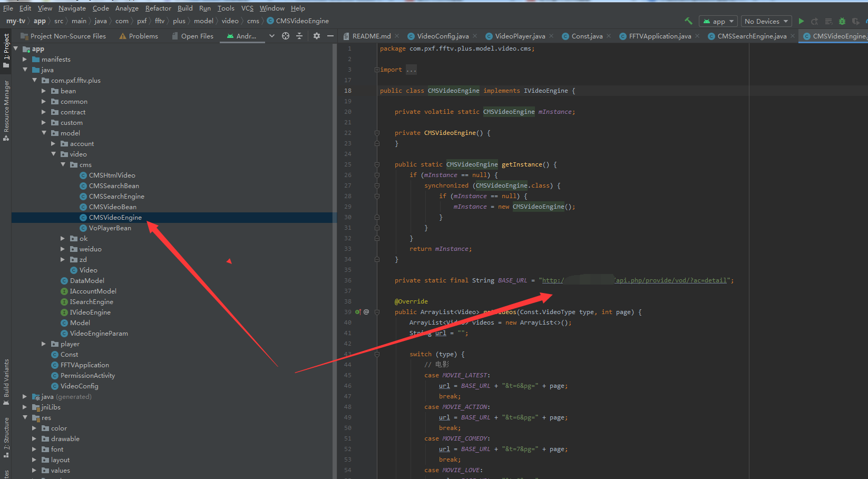Click the 'my-tv' breadcrumb
The image size is (868, 479).
(x=16, y=21)
